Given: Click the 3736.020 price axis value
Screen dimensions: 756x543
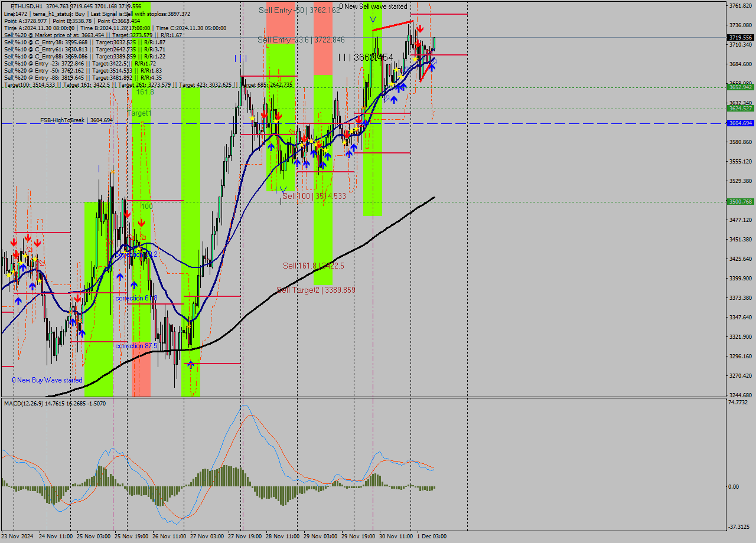Looking at the screenshot, I should (741, 25).
